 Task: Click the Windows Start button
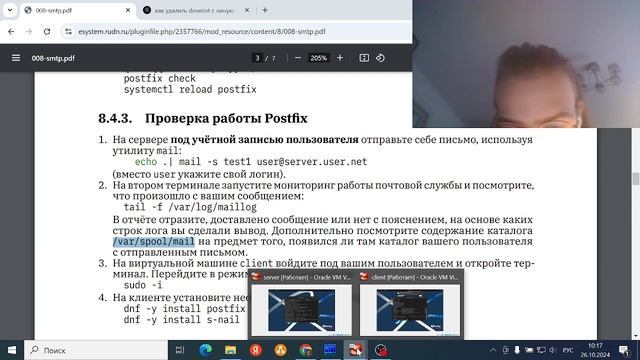click(12, 350)
